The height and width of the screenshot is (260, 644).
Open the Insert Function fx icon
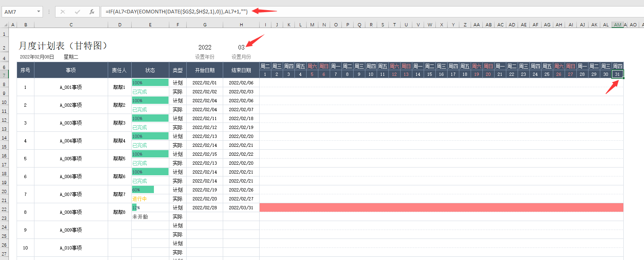coord(92,12)
